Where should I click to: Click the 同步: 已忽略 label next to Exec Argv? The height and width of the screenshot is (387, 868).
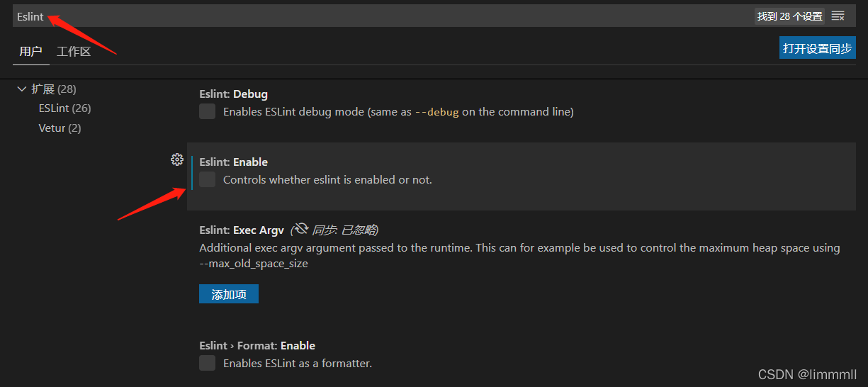point(344,230)
